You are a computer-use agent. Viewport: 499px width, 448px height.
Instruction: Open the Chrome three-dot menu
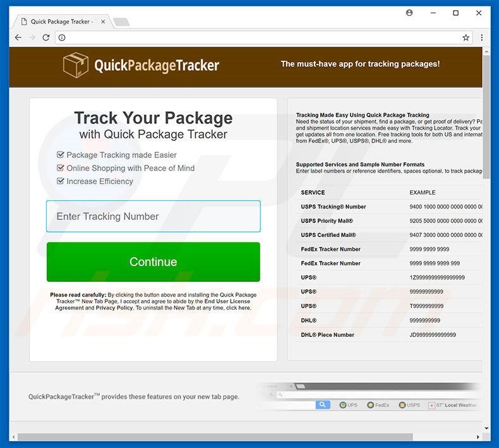(x=482, y=37)
